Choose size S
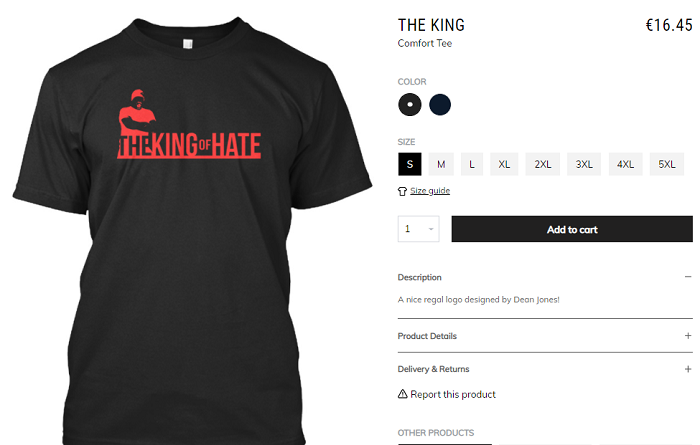 (x=410, y=164)
